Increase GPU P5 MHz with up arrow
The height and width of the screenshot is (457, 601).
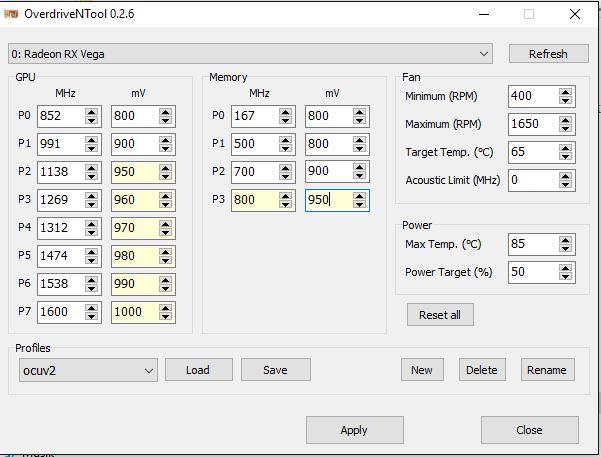coord(92,252)
